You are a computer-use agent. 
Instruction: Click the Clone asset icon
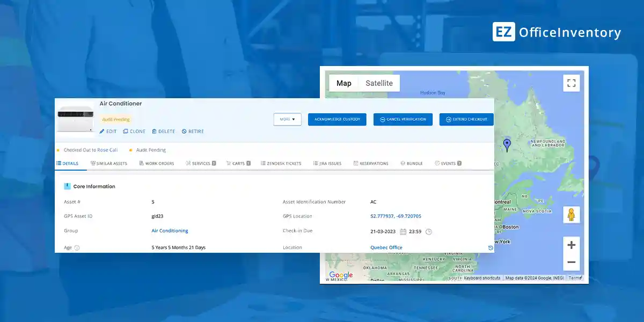(126, 131)
